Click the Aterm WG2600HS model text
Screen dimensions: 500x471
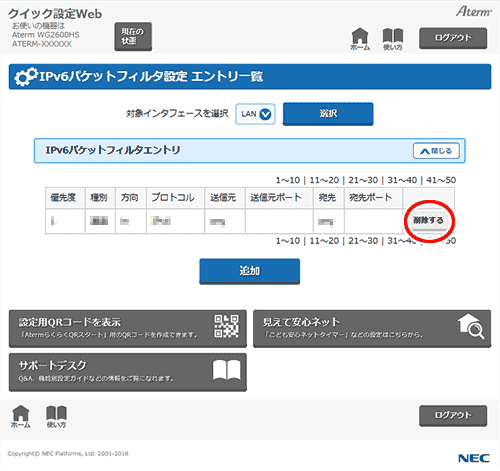click(45, 35)
